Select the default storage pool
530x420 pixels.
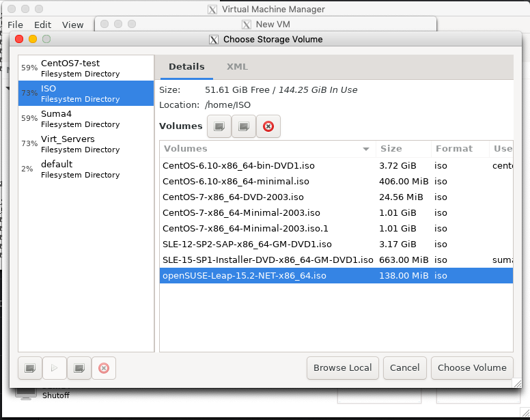86,169
